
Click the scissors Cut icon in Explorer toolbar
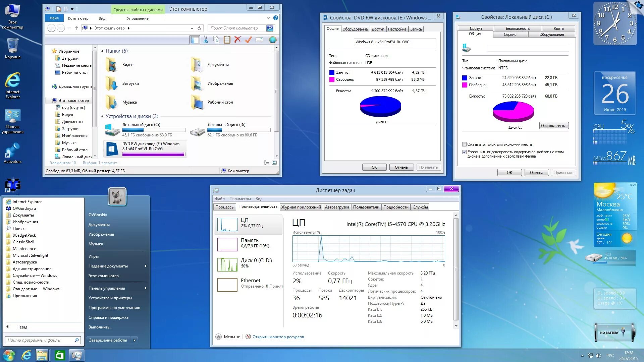206,40
